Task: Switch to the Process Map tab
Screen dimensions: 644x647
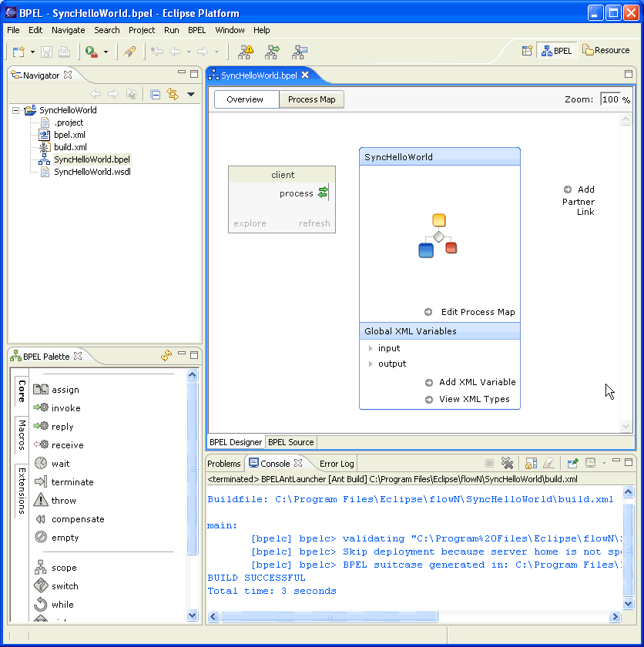Action: 311,99
